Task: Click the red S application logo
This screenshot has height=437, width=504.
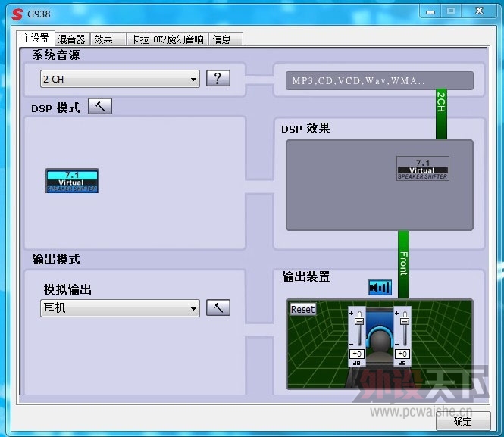Action: pyautogui.click(x=17, y=14)
